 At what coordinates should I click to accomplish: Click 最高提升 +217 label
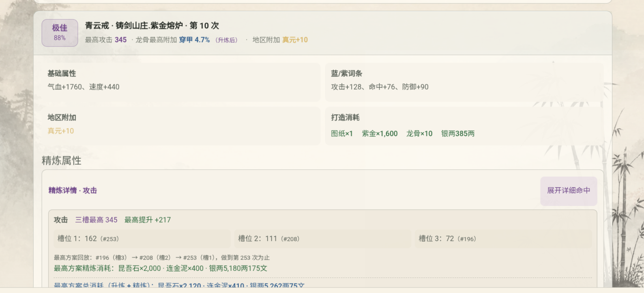[x=148, y=220]
